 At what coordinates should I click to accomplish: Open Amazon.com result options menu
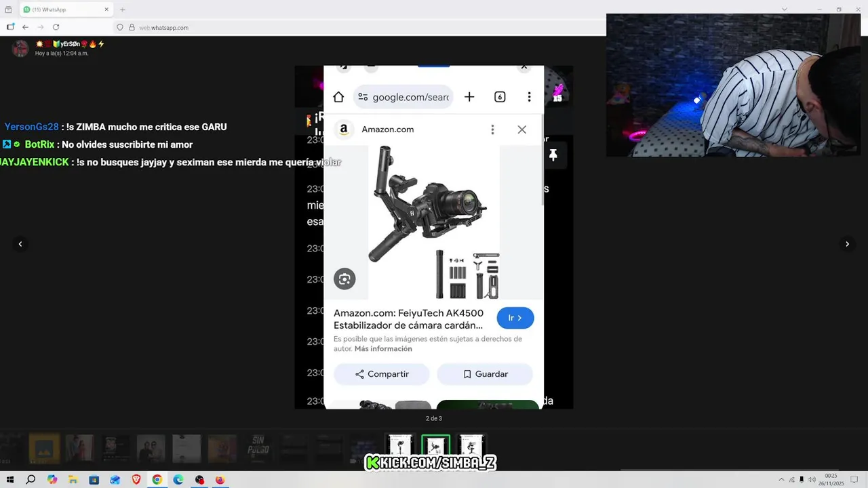click(492, 129)
